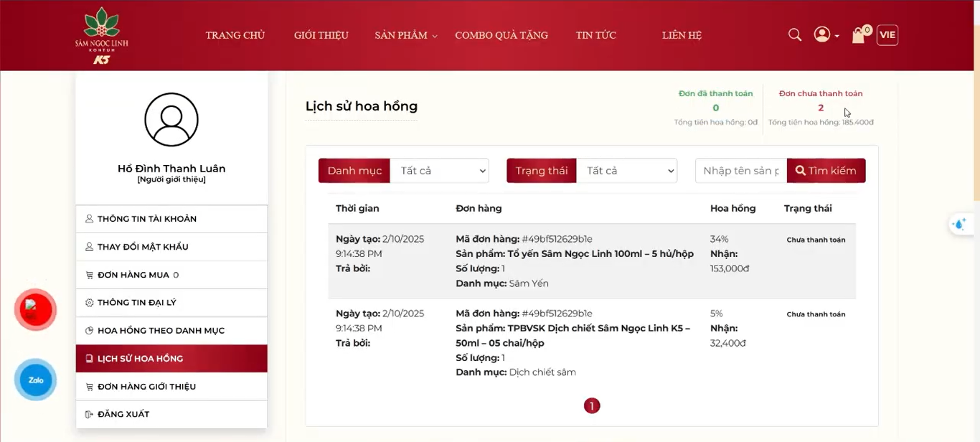Click the Đơn chưa thanh toán summary
The height and width of the screenshot is (442, 980).
[x=821, y=108]
